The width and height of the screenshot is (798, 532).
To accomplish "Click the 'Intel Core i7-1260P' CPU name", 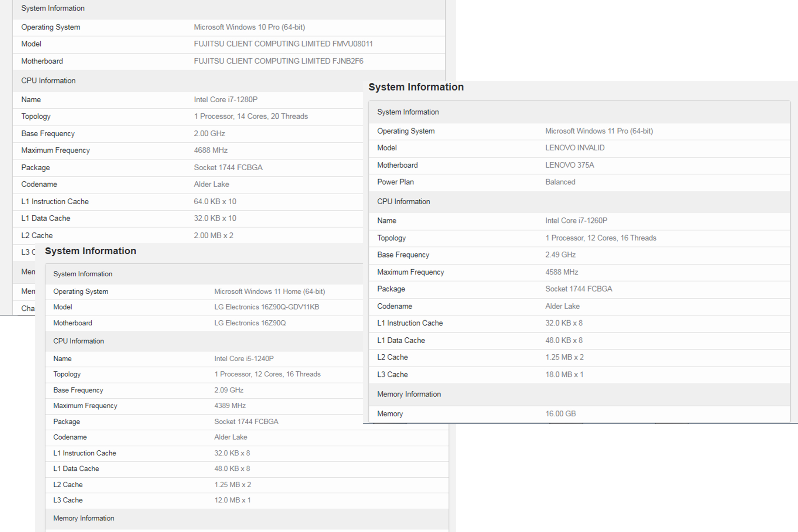I will pyautogui.click(x=576, y=221).
